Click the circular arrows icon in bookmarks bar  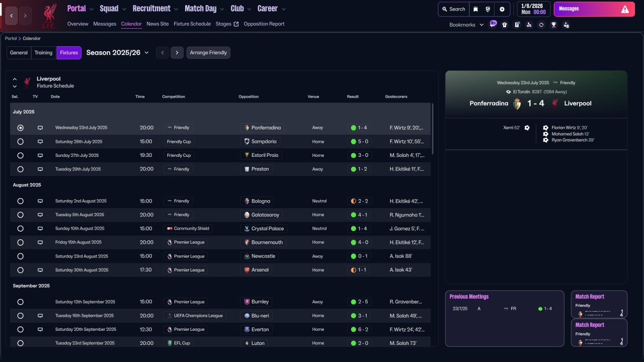pos(541,25)
